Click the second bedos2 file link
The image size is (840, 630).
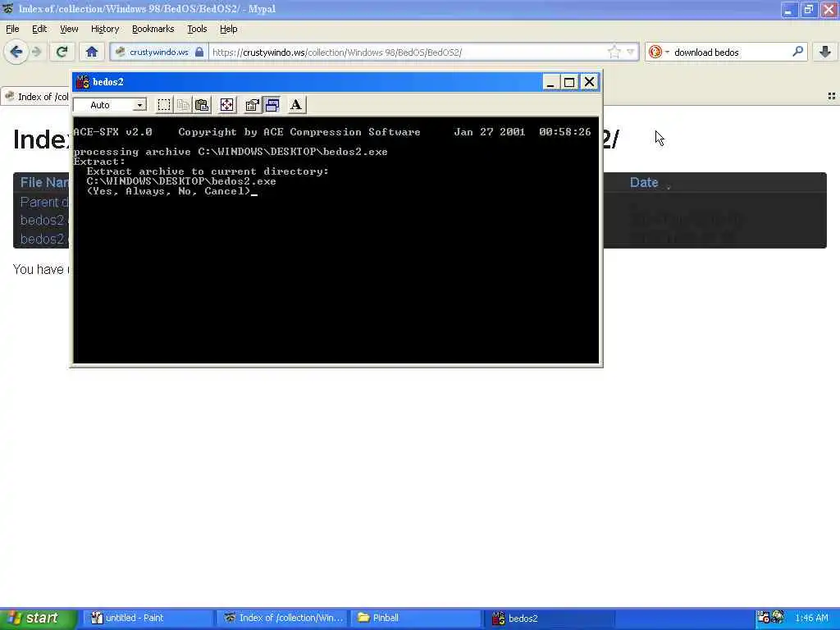point(43,239)
